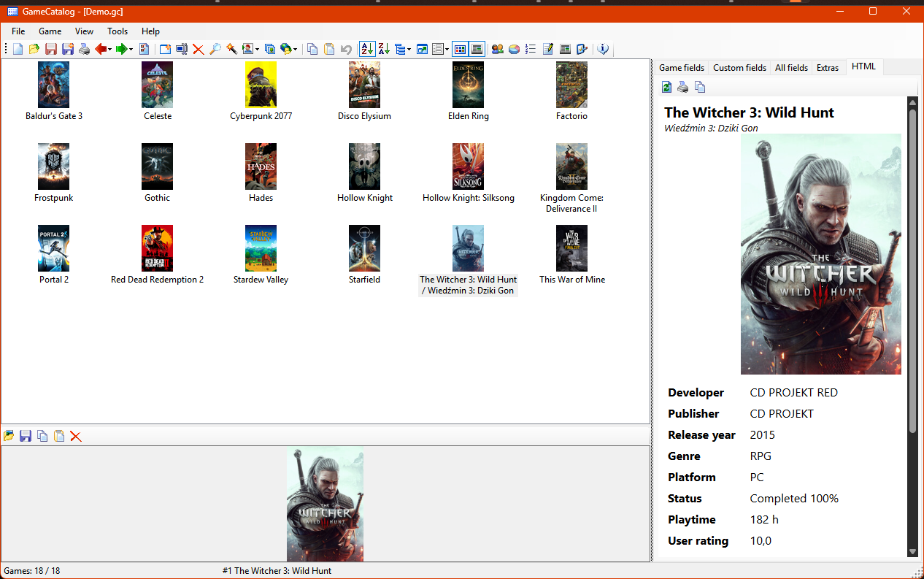Click the HTML panel vertical scrollbar

click(x=912, y=270)
